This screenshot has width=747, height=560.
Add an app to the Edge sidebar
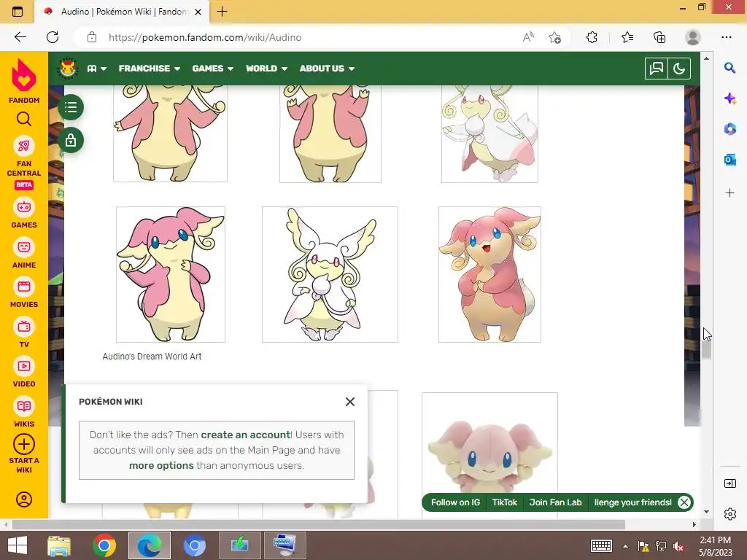click(729, 192)
